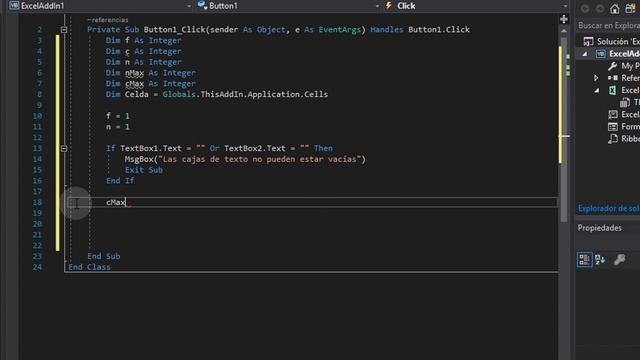
Task: Collapse the If TextBox1.Text block outline
Action: 64,149
